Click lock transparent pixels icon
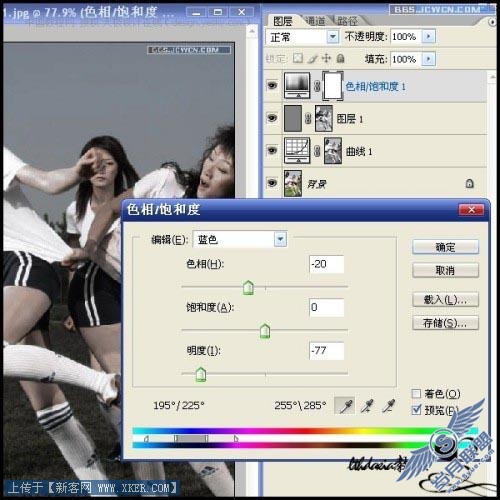 point(298,58)
